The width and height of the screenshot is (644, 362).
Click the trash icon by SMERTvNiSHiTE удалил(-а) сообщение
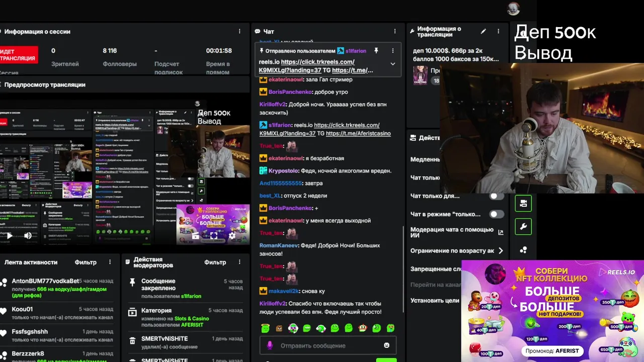(132, 341)
